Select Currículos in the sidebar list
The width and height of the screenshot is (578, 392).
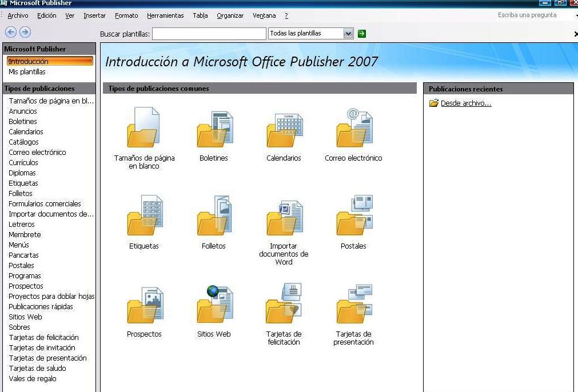point(23,162)
